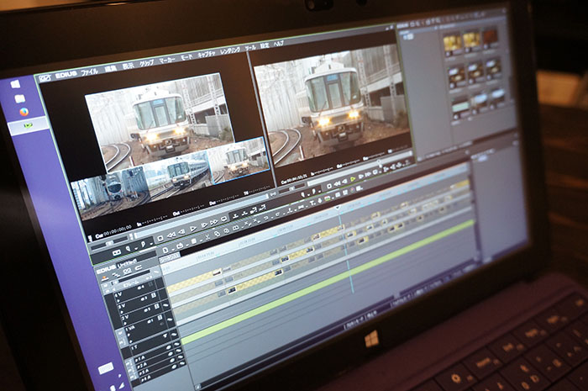Open the クリップ (Clip) menu
Image resolution: width=588 pixels, height=391 pixels.
[147, 63]
